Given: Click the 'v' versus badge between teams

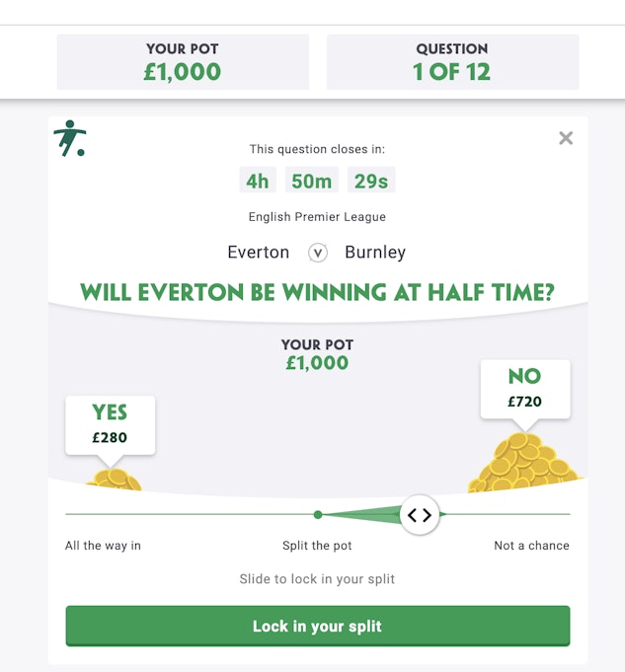Looking at the screenshot, I should pos(317,253).
